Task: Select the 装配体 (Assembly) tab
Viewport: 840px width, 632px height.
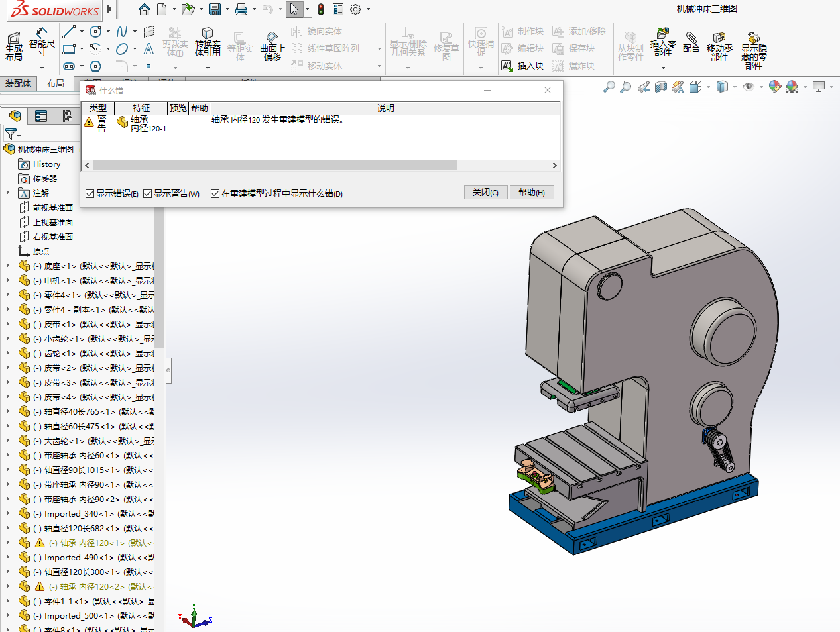Action: [18, 83]
